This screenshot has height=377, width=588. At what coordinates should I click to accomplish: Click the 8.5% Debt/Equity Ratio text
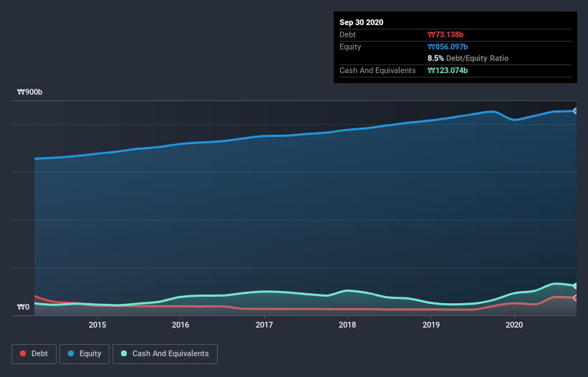(x=468, y=59)
